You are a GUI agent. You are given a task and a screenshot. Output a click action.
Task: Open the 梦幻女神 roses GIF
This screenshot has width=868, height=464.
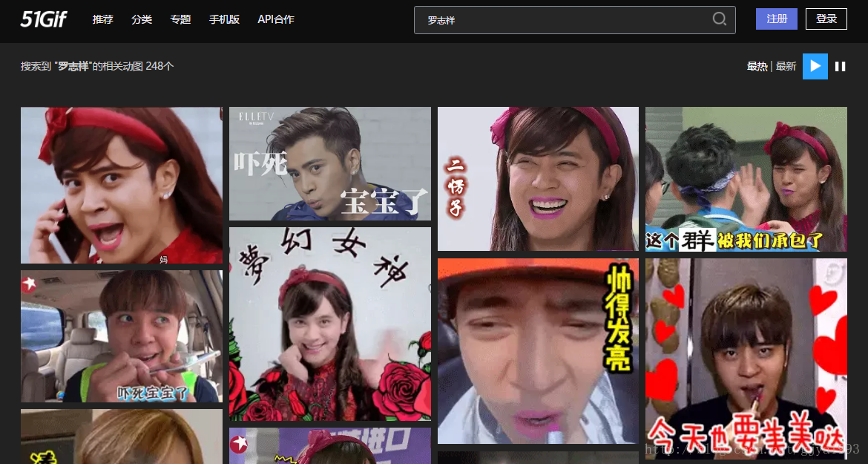point(330,324)
